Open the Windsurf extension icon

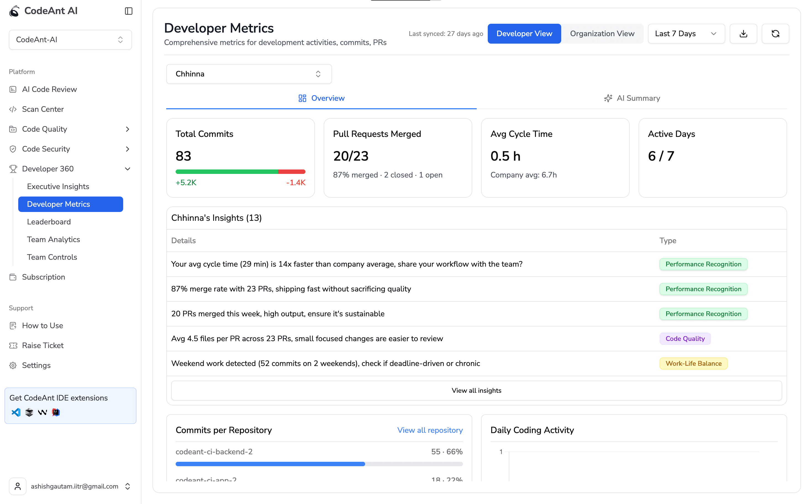(x=42, y=412)
